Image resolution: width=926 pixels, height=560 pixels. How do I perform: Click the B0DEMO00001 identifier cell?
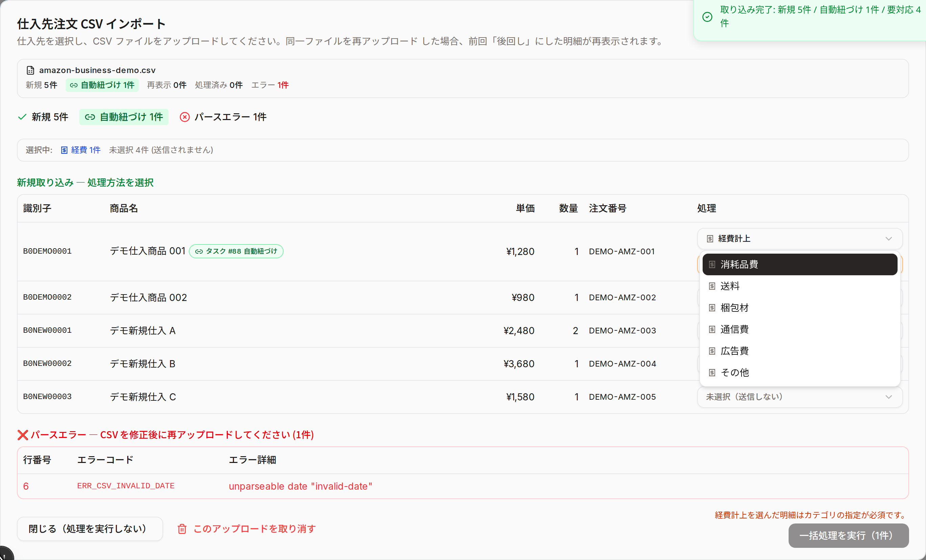[x=47, y=251]
